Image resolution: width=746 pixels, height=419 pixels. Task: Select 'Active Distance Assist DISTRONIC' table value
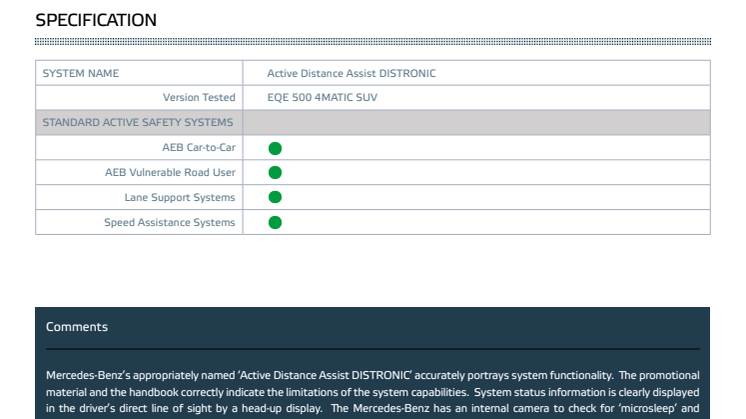(351, 73)
